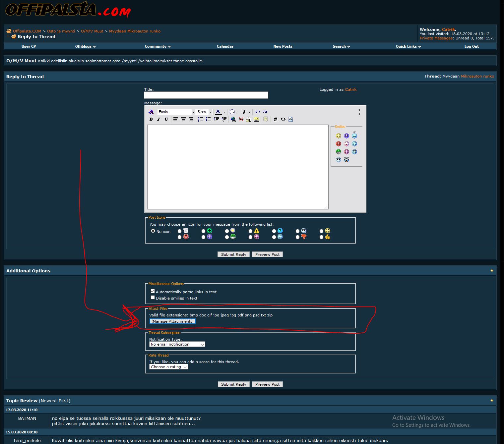Screen dimensions: 504x444
Task: Wrap selection in quote tags icon
Action: click(x=266, y=119)
